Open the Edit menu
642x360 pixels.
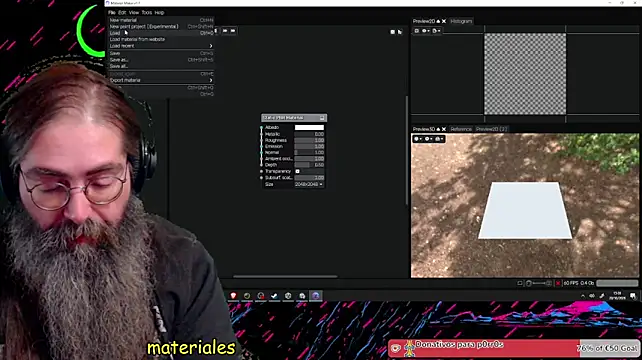point(122,12)
